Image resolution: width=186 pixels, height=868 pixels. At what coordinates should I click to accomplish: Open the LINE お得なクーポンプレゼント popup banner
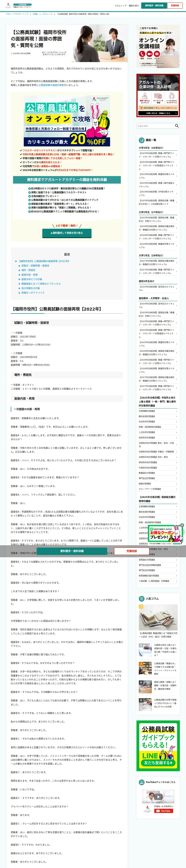point(165,535)
